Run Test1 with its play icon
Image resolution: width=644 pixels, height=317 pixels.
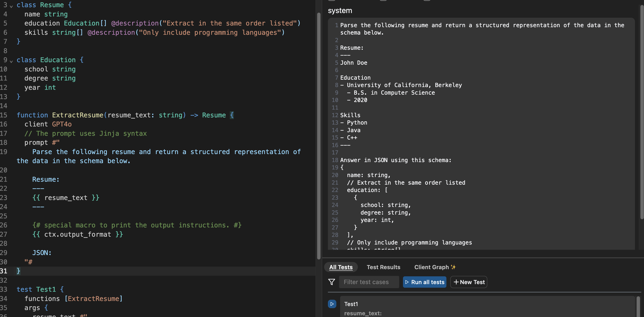(332, 304)
